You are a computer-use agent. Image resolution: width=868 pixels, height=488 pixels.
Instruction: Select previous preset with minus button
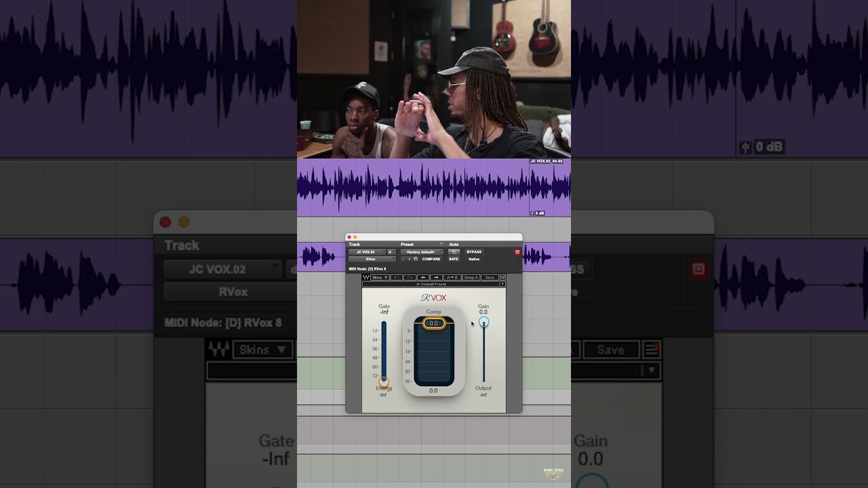click(x=403, y=259)
